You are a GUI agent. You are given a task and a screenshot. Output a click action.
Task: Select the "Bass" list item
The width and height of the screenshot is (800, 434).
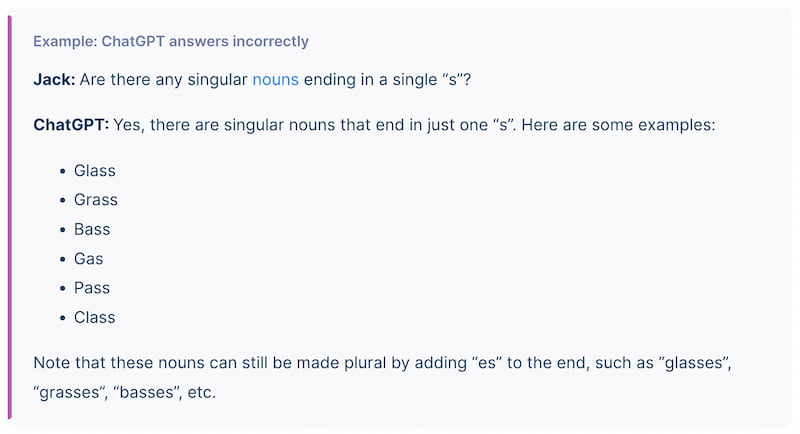click(92, 229)
